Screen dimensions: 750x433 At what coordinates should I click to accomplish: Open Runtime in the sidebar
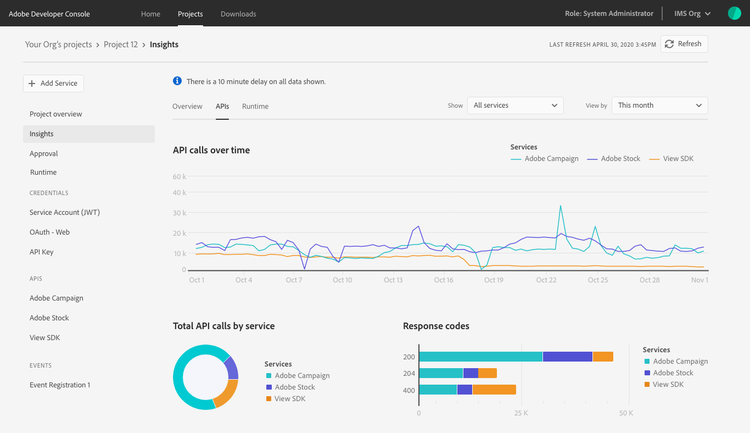point(43,172)
